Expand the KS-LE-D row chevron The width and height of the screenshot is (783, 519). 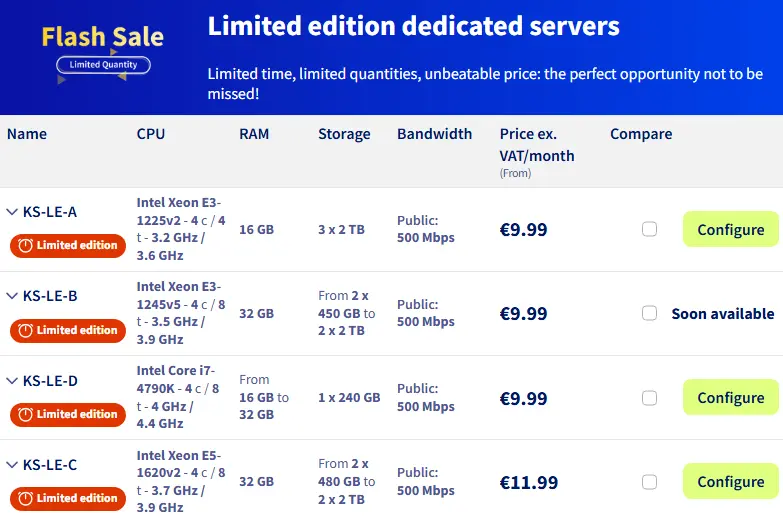click(x=12, y=381)
